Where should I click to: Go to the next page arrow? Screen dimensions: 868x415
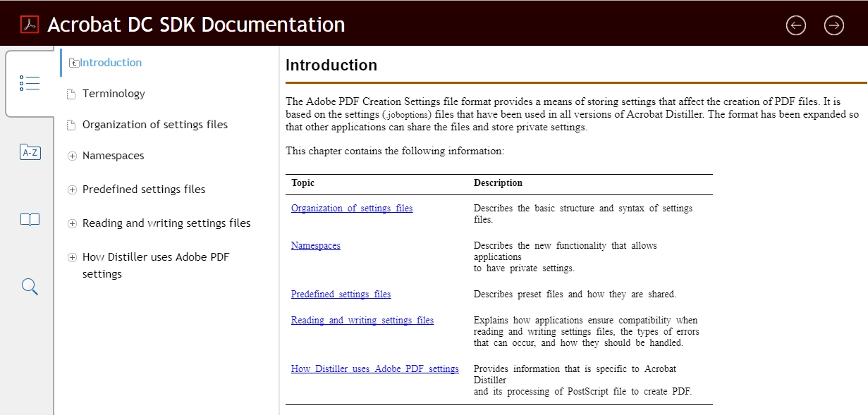(x=834, y=25)
